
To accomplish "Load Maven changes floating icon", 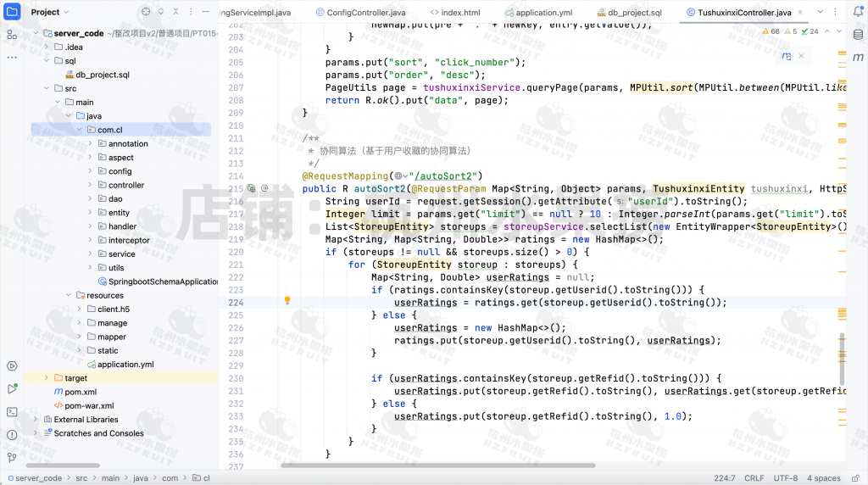I will coord(788,56).
